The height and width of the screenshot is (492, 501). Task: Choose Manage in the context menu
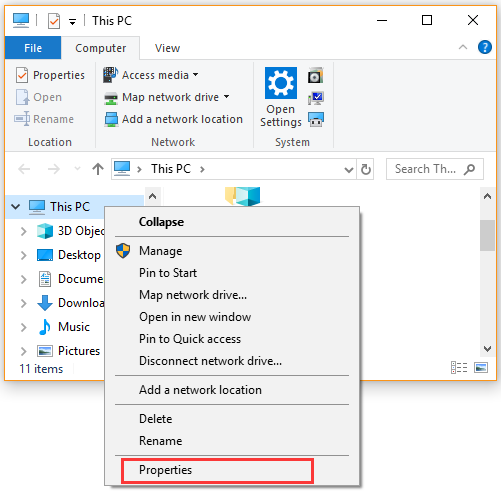(x=232, y=251)
